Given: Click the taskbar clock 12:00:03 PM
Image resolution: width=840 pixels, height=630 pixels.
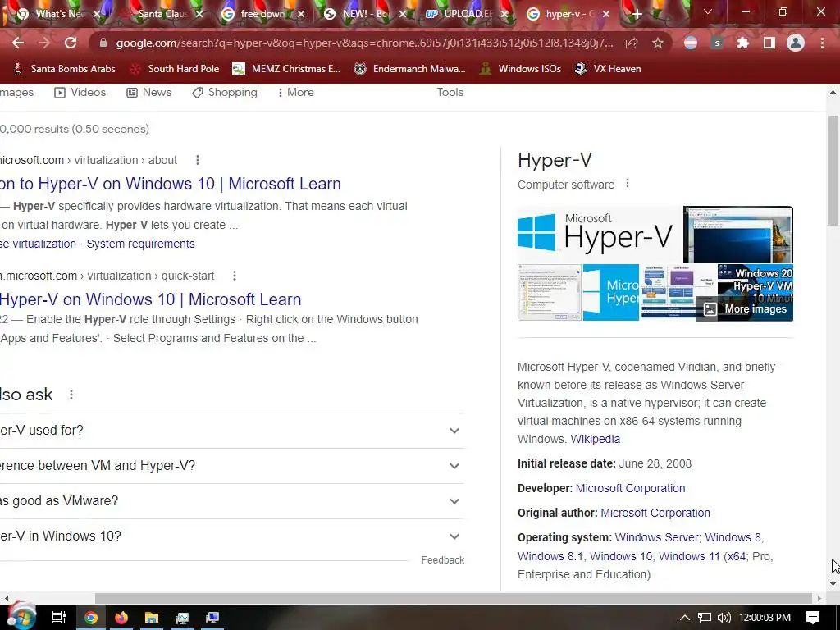Looking at the screenshot, I should click(765, 618).
